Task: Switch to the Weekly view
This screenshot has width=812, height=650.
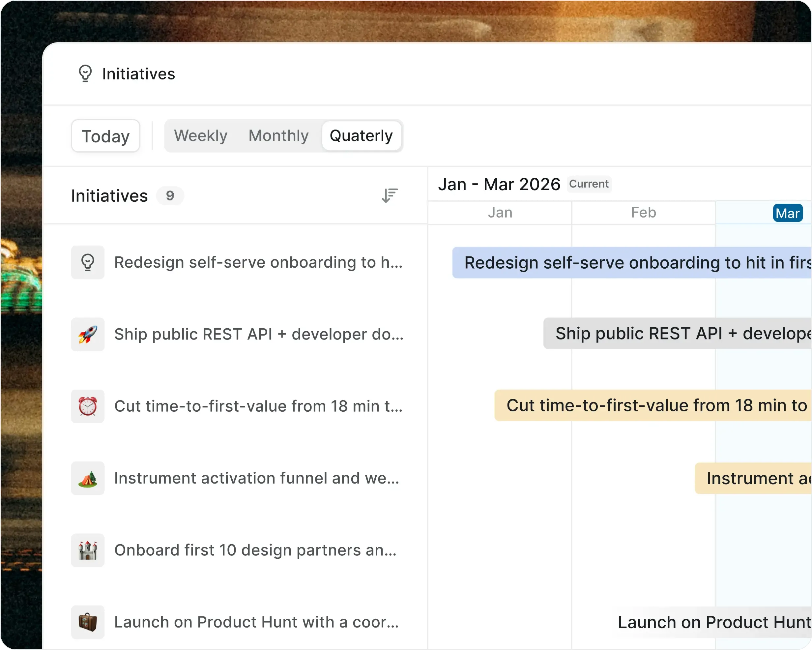Action: click(x=201, y=136)
